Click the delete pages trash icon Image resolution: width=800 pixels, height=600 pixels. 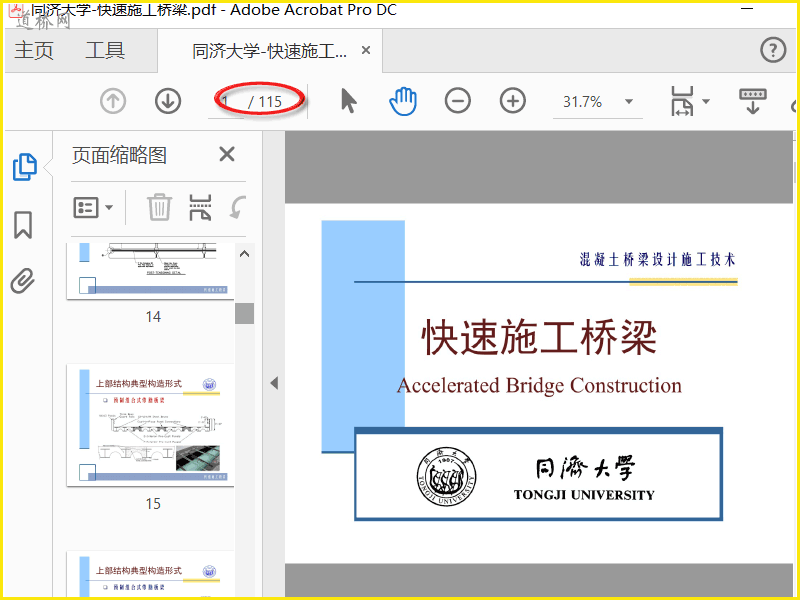(159, 207)
